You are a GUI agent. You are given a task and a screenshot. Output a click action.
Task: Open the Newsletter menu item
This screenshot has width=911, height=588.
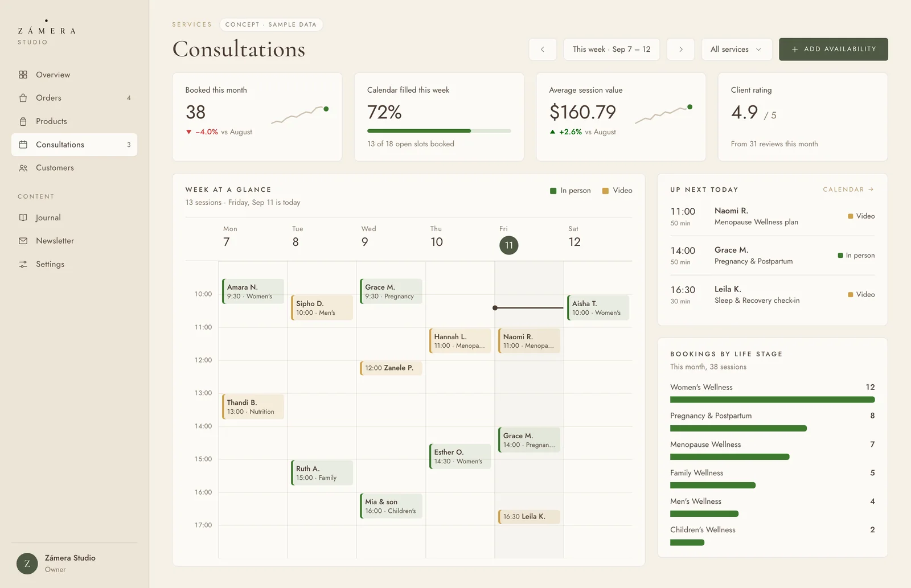pos(74,241)
